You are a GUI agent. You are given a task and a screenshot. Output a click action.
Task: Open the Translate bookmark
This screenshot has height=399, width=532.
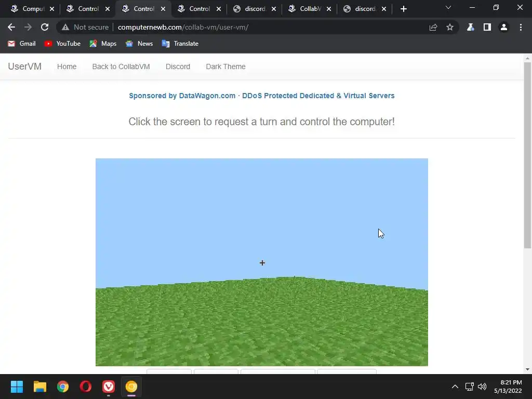[180, 44]
